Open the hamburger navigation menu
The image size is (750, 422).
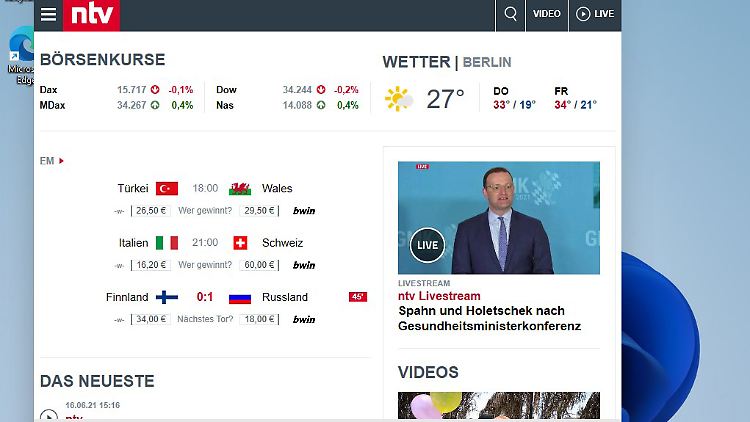click(48, 14)
